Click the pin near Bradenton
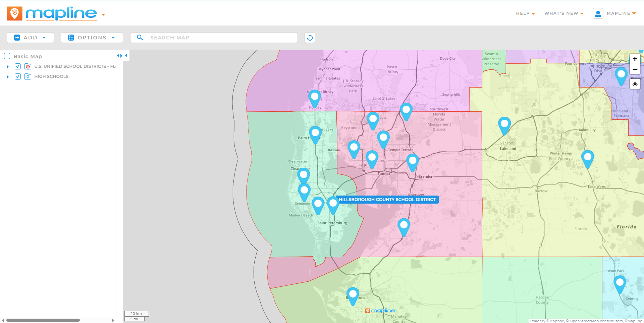This screenshot has width=644, height=323. point(353,296)
